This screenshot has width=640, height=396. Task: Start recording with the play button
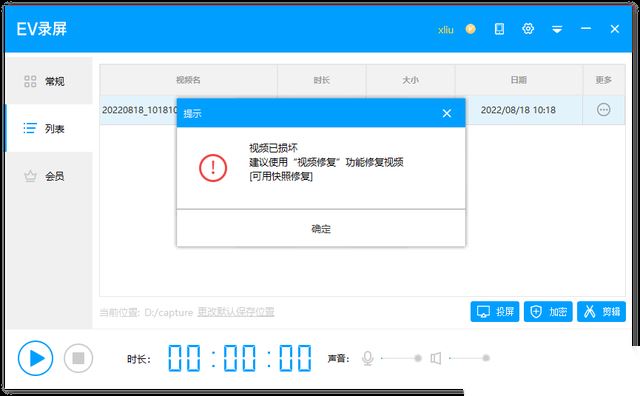click(36, 358)
